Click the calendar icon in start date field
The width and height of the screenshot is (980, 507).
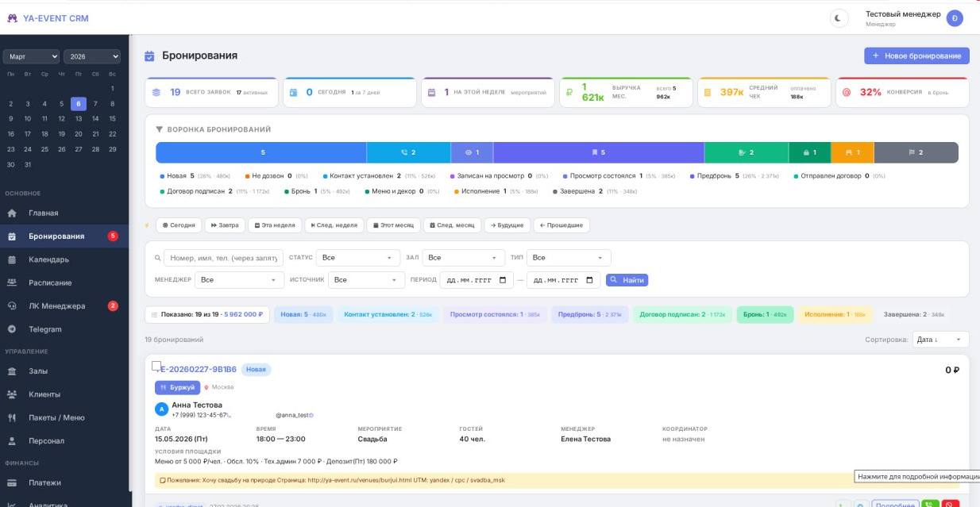503,280
